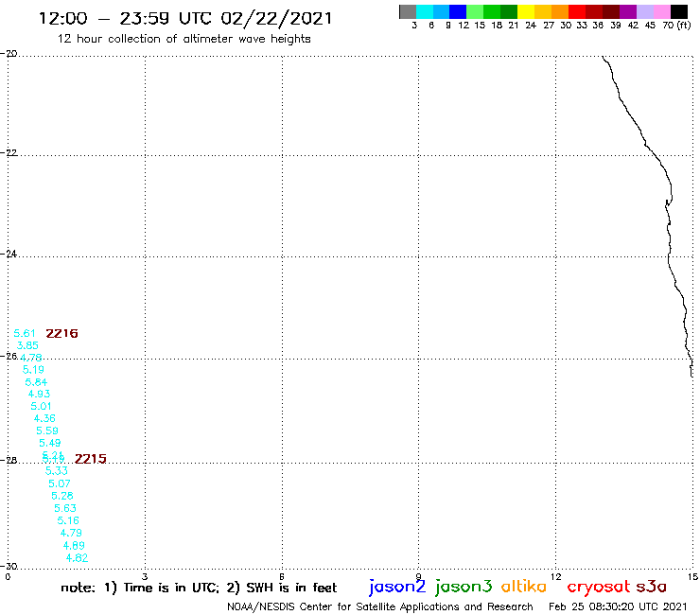Click the pass label 2216
Viewport: 700px width, 615px height.
tap(61, 333)
